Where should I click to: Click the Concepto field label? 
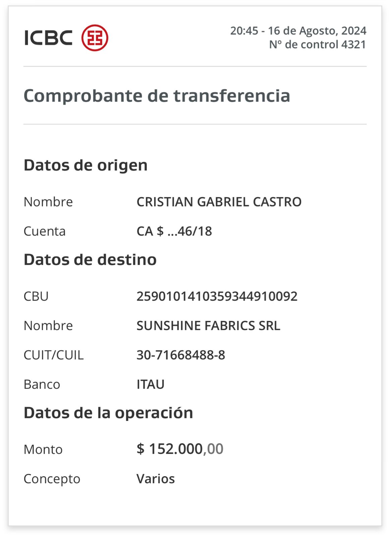point(52,479)
